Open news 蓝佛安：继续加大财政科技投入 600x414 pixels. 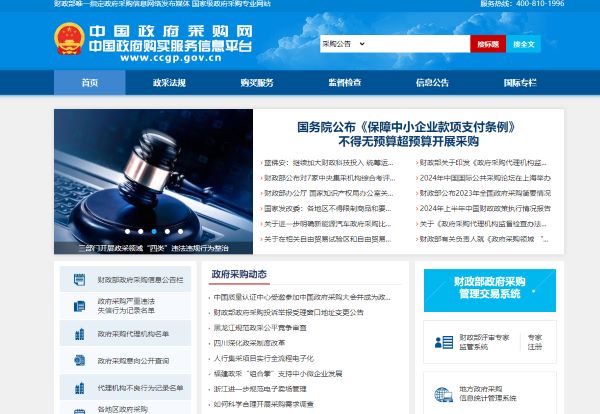point(328,163)
